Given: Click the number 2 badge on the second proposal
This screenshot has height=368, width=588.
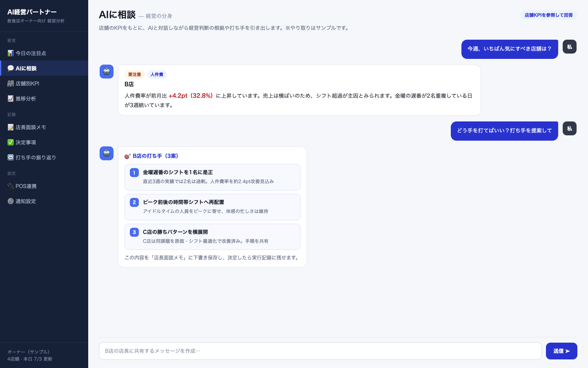Looking at the screenshot, I should [x=134, y=202].
